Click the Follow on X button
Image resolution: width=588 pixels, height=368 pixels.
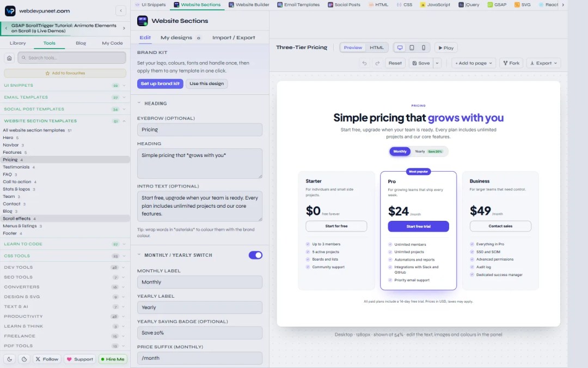[47, 359]
